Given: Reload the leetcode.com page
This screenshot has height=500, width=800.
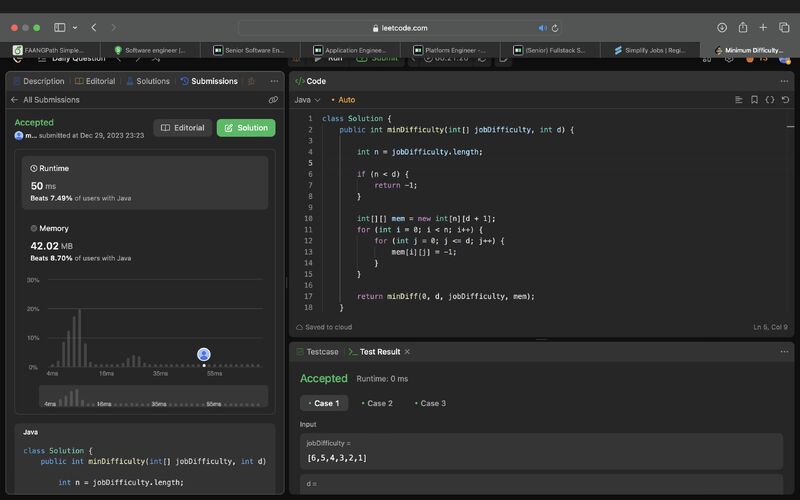Looking at the screenshot, I should [555, 28].
